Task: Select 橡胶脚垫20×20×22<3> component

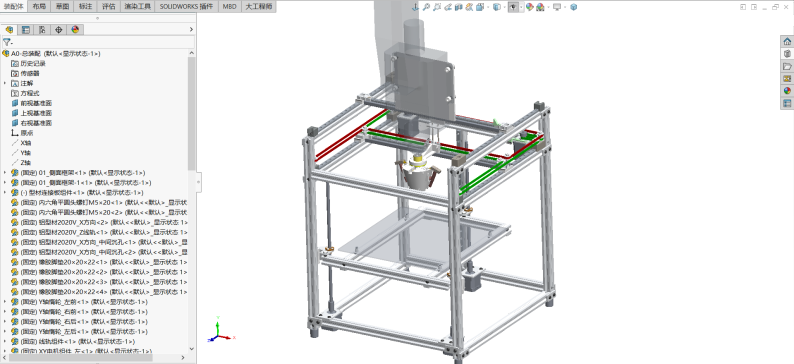Action: pyautogui.click(x=99, y=282)
